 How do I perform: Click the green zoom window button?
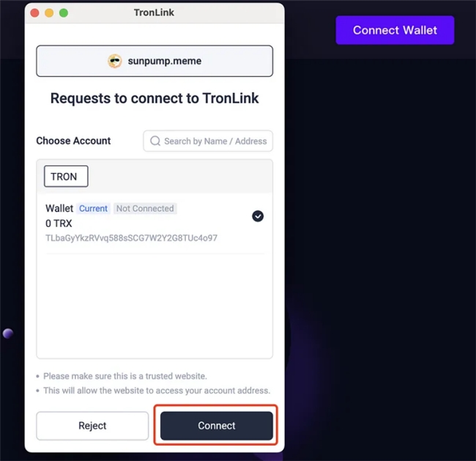(x=64, y=12)
